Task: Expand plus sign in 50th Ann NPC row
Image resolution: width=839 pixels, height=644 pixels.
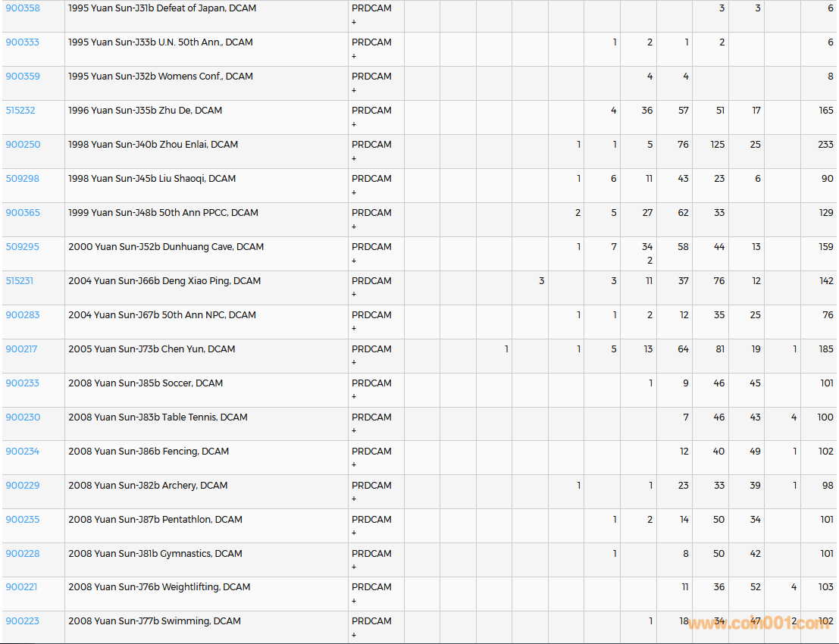Action: point(354,329)
